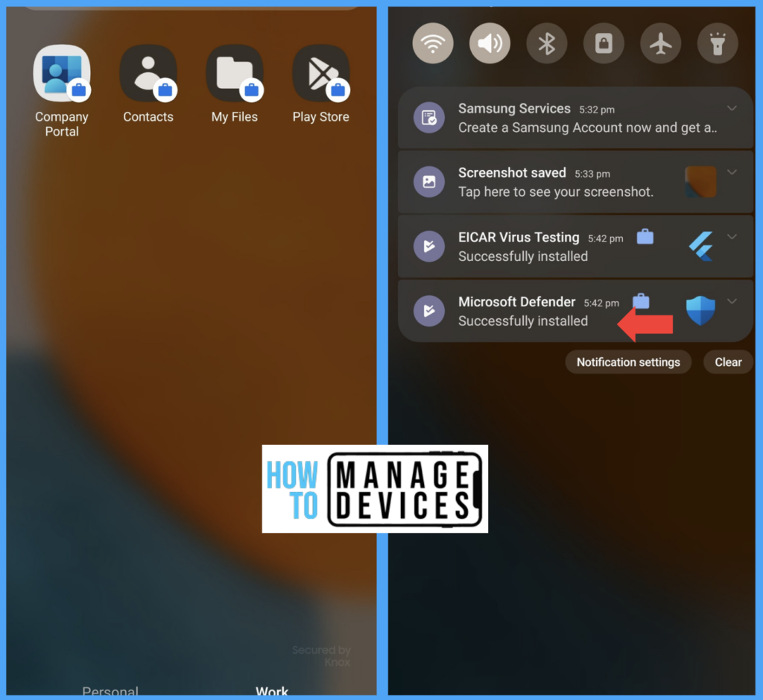Expand the Samsung Services notification

coord(732,108)
